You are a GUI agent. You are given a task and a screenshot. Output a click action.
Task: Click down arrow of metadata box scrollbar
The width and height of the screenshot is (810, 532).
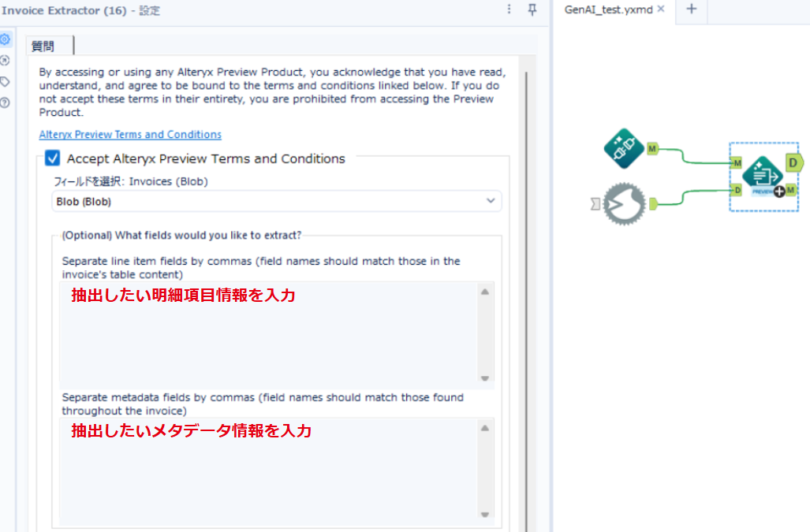484,515
